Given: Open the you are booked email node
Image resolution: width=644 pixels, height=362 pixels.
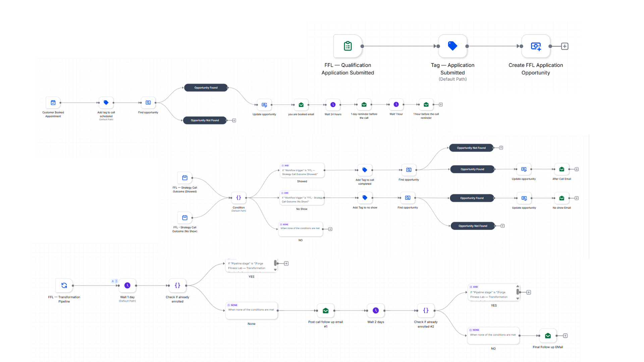Looking at the screenshot, I should click(301, 105).
